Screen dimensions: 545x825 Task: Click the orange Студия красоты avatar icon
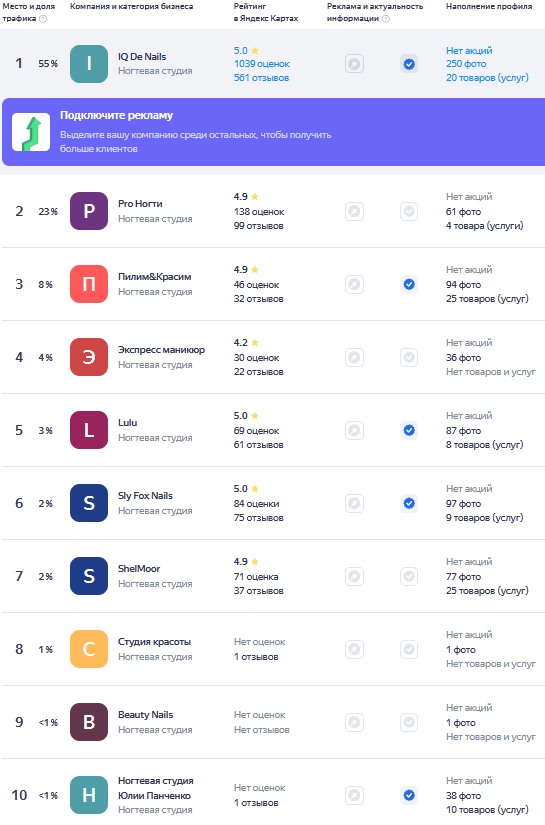[x=89, y=649]
